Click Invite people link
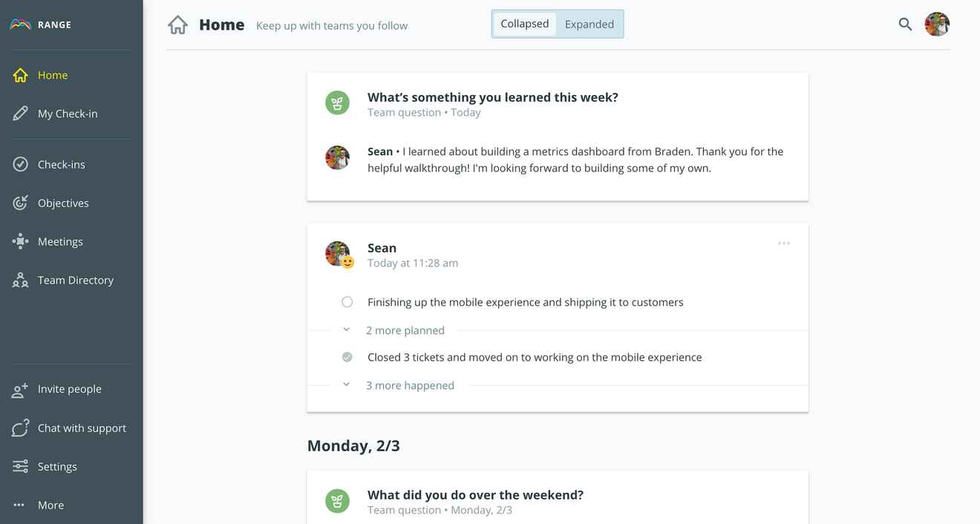 (x=70, y=389)
